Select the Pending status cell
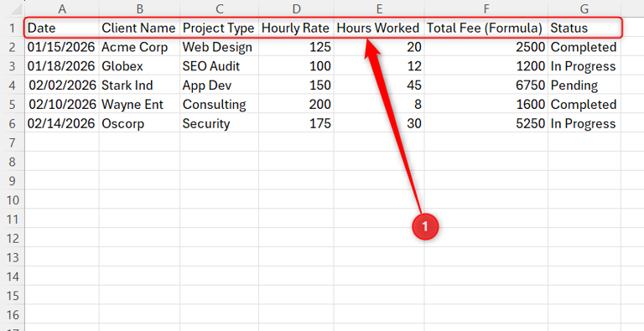This screenshot has height=331, width=644. point(584,85)
